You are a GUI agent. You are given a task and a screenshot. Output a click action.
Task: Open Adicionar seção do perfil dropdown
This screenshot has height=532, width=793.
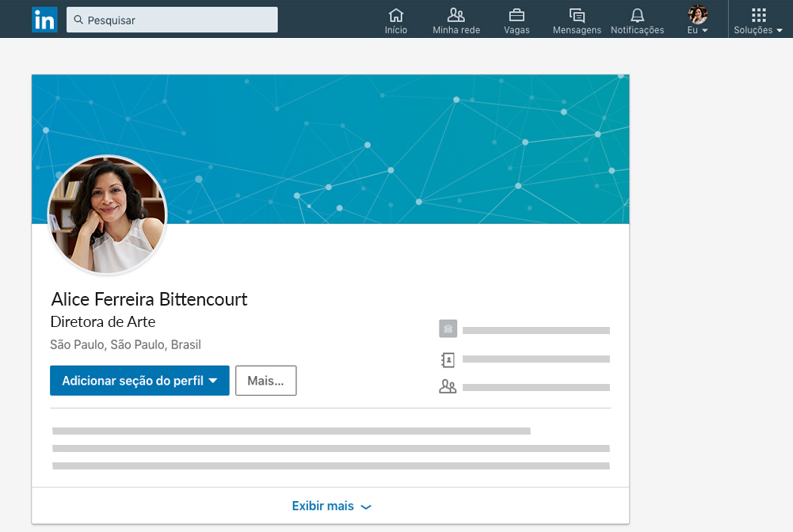click(x=139, y=381)
